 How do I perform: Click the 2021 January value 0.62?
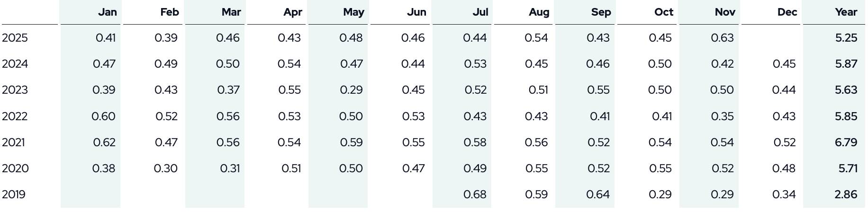(x=104, y=142)
